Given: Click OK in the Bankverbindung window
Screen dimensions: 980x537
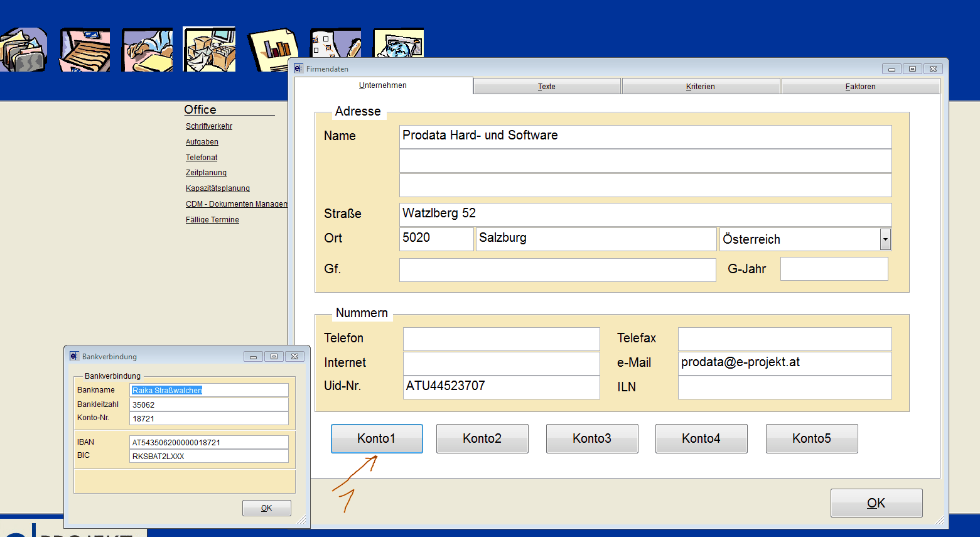Looking at the screenshot, I should click(x=267, y=508).
